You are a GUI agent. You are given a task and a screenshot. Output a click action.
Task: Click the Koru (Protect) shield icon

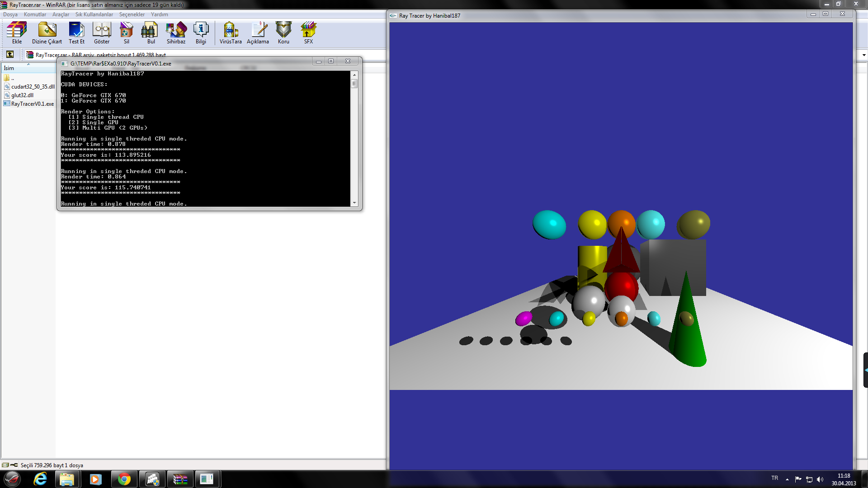point(283,33)
